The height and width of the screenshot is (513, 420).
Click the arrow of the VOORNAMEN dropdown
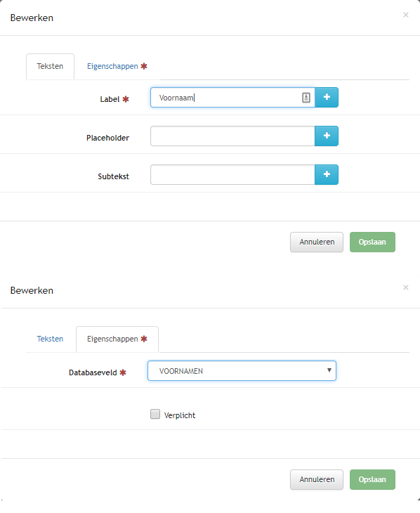click(x=329, y=370)
